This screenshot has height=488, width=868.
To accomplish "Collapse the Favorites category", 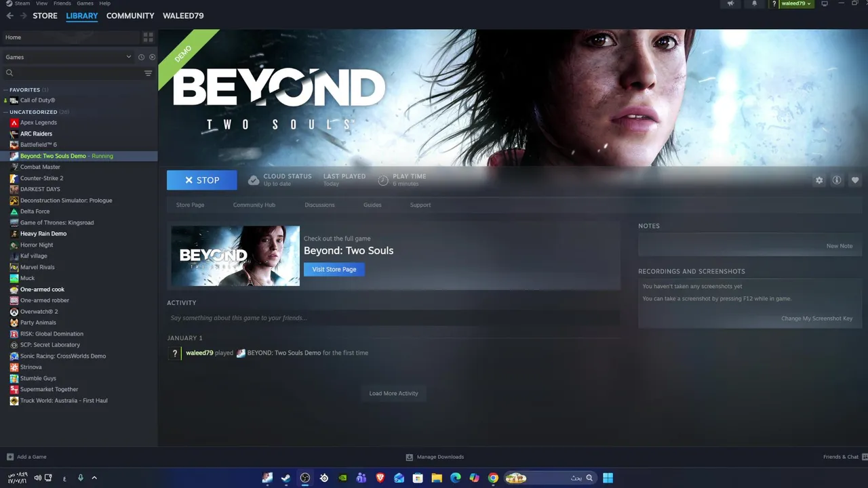I will point(6,89).
